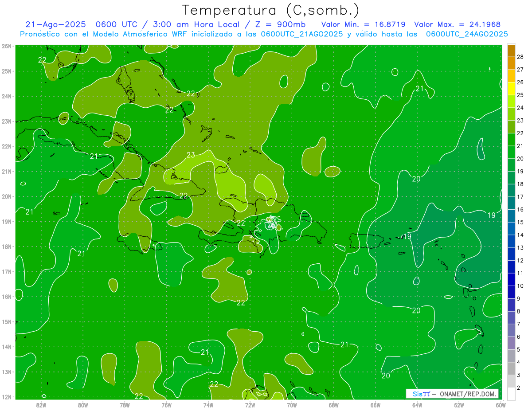Click legend value '13'
The image size is (532, 411).
[x=520, y=248]
